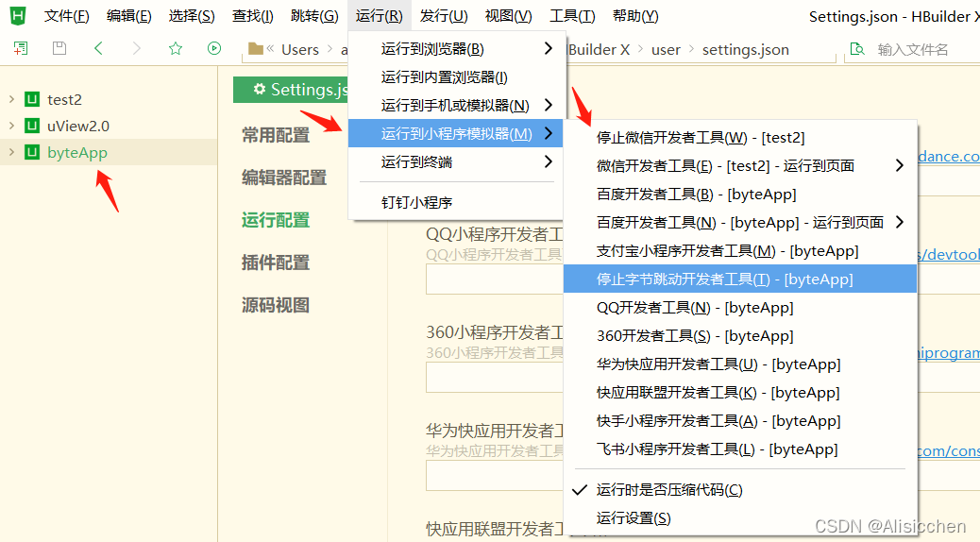The height and width of the screenshot is (542, 980).
Task: Open 插件配置 settings section
Action: [x=276, y=263]
